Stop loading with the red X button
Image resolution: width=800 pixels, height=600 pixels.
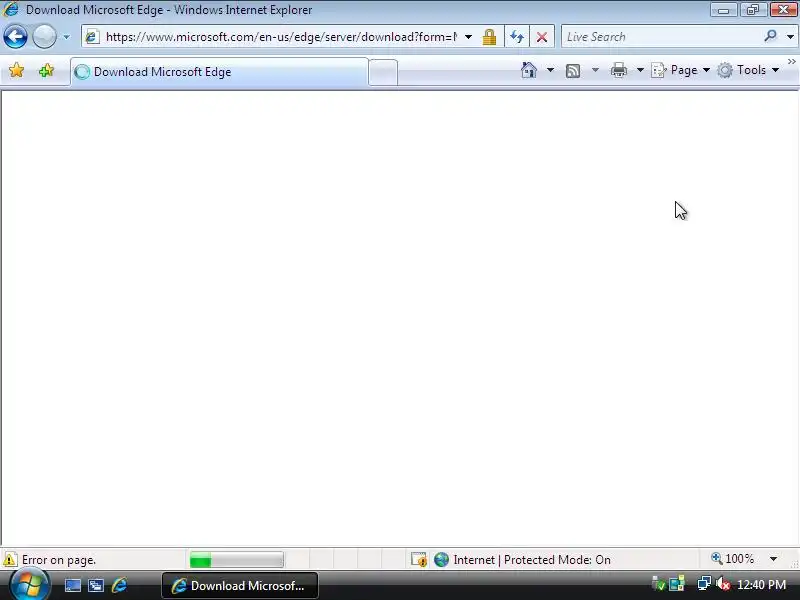pos(542,37)
